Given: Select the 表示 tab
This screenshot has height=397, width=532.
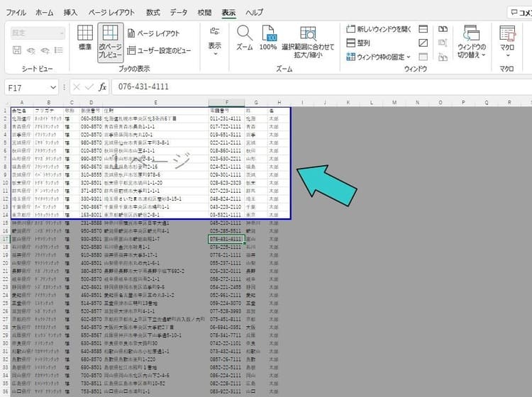Looking at the screenshot, I should click(x=228, y=13).
